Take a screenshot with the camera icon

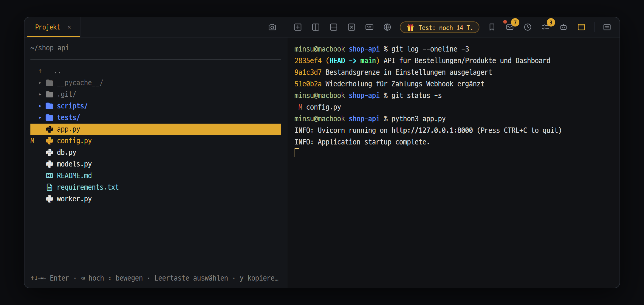[x=272, y=27]
